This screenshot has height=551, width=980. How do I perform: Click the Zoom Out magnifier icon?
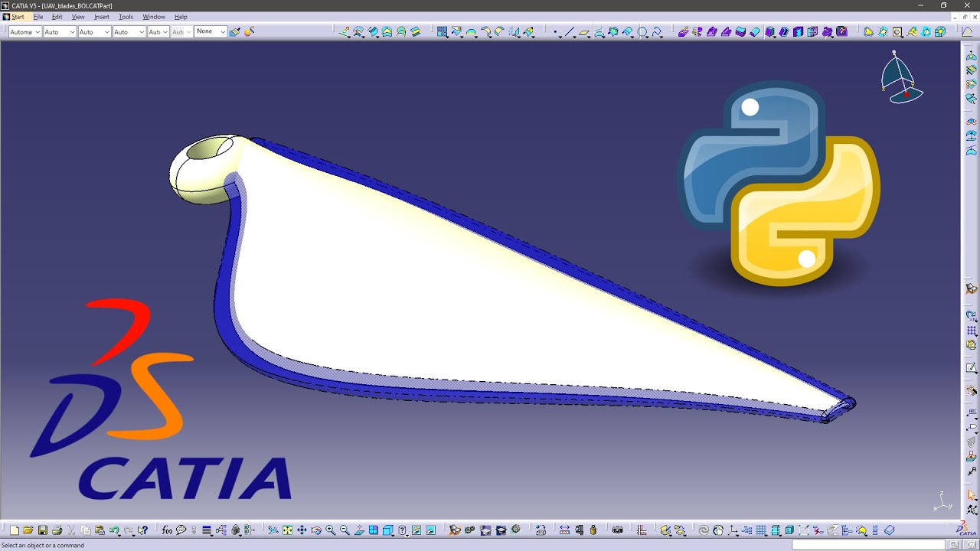point(345,530)
